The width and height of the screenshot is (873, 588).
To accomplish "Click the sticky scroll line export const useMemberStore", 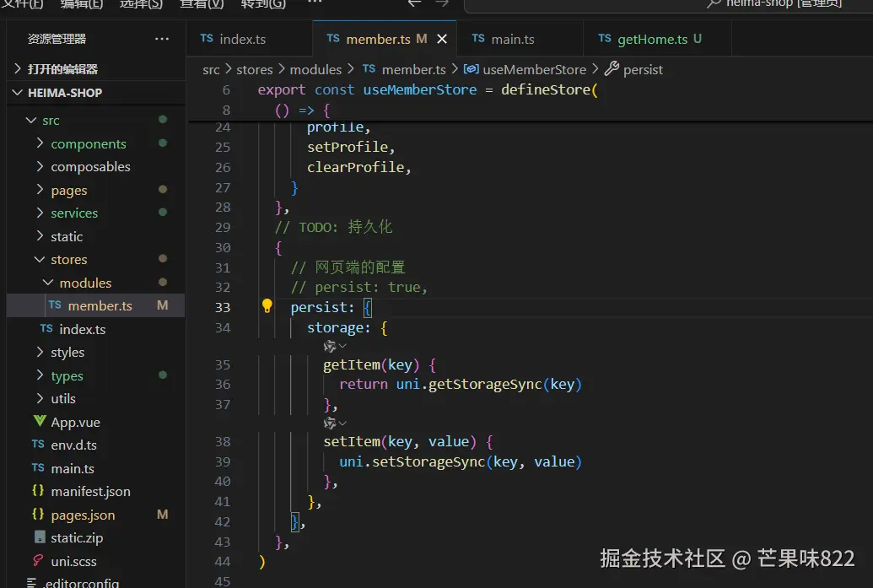I will [x=428, y=89].
